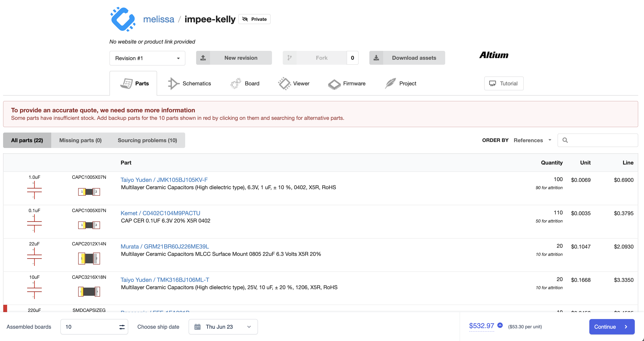Image resolution: width=644 pixels, height=341 pixels.
Task: Click the Quantity column header
Action: click(x=552, y=163)
